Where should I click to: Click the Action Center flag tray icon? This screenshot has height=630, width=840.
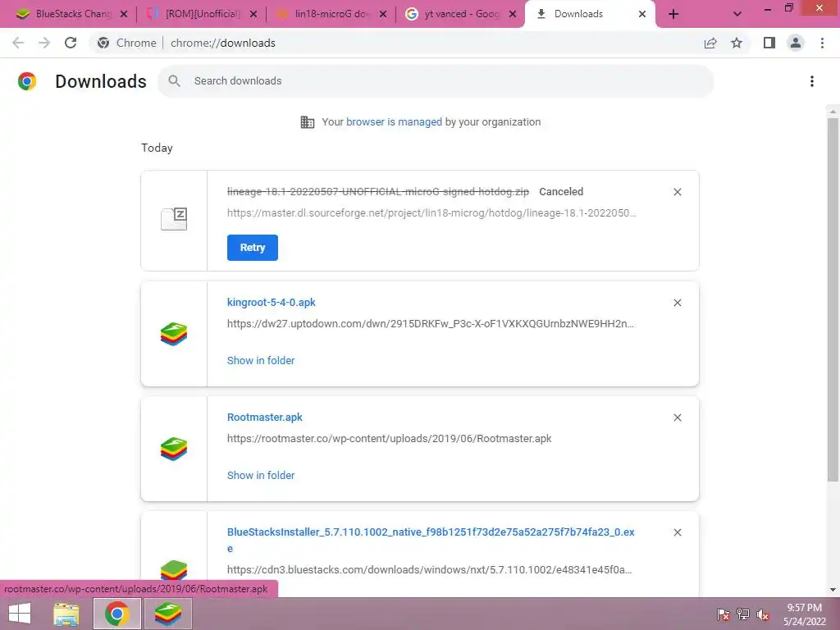[724, 614]
